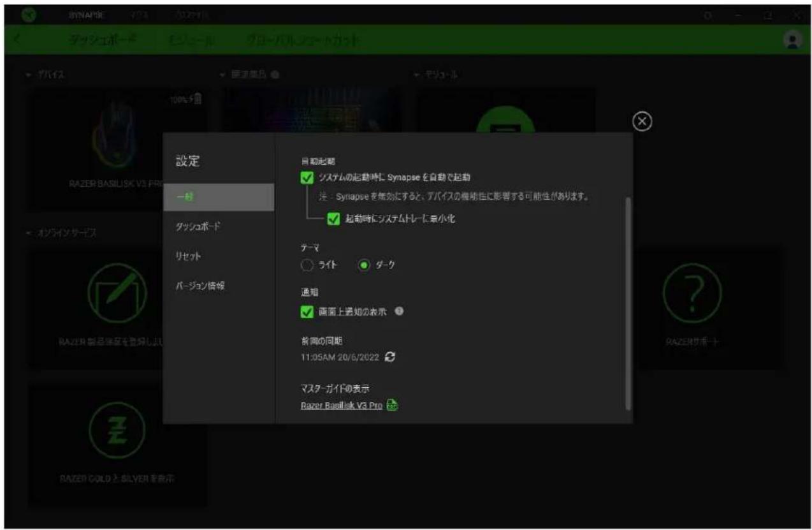Select the ライト theme radio button
The height and width of the screenshot is (530, 812).
[307, 265]
